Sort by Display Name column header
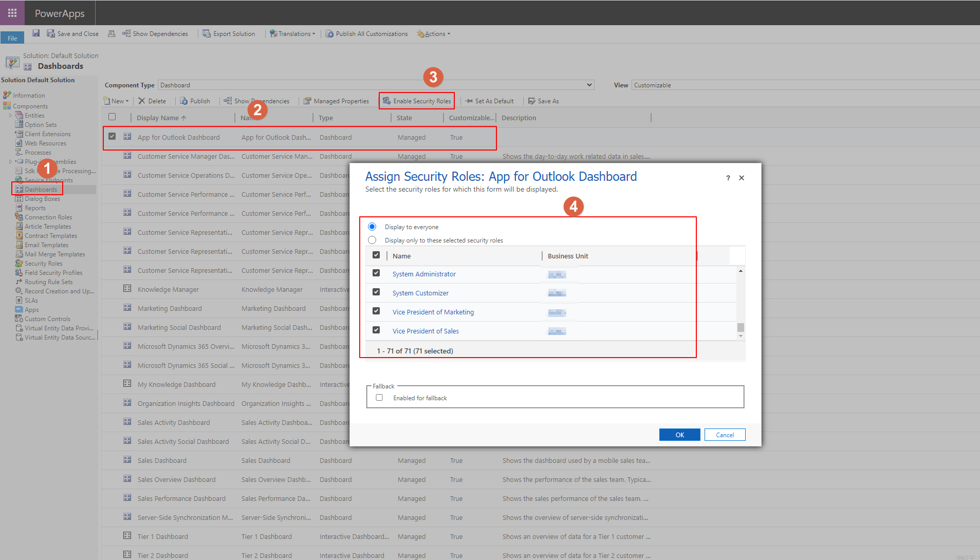Image resolution: width=980 pixels, height=560 pixels. pyautogui.click(x=161, y=118)
